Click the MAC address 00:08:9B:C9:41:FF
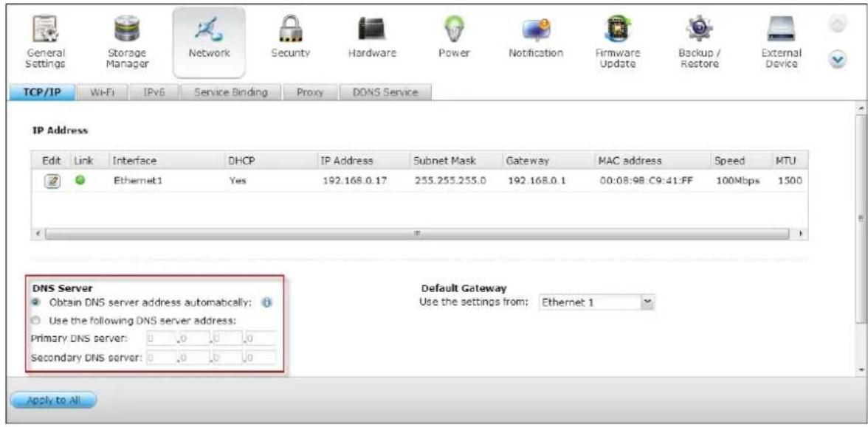The width and height of the screenshot is (868, 427). 644,181
